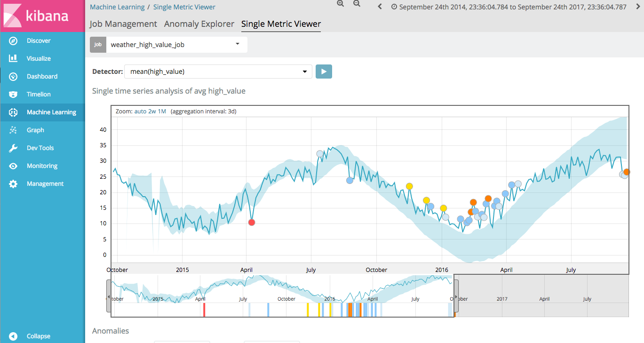Viewport: 644px width, 343px height.
Task: Click the Monitoring eye icon
Action: click(13, 166)
